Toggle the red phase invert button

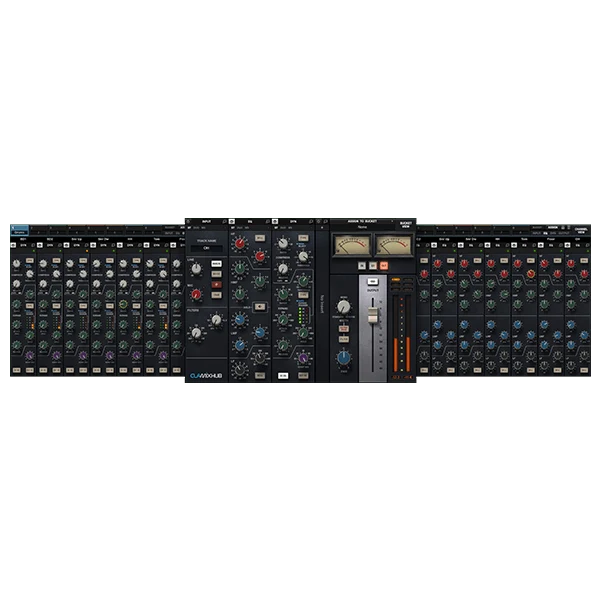click(x=216, y=285)
